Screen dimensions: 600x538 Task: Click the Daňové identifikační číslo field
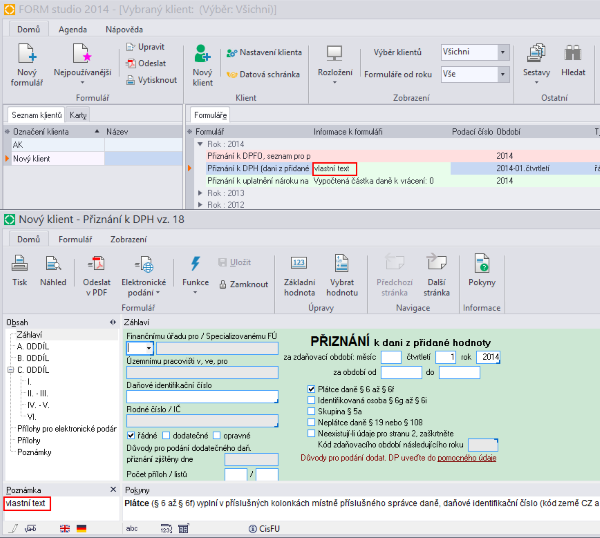click(202, 397)
